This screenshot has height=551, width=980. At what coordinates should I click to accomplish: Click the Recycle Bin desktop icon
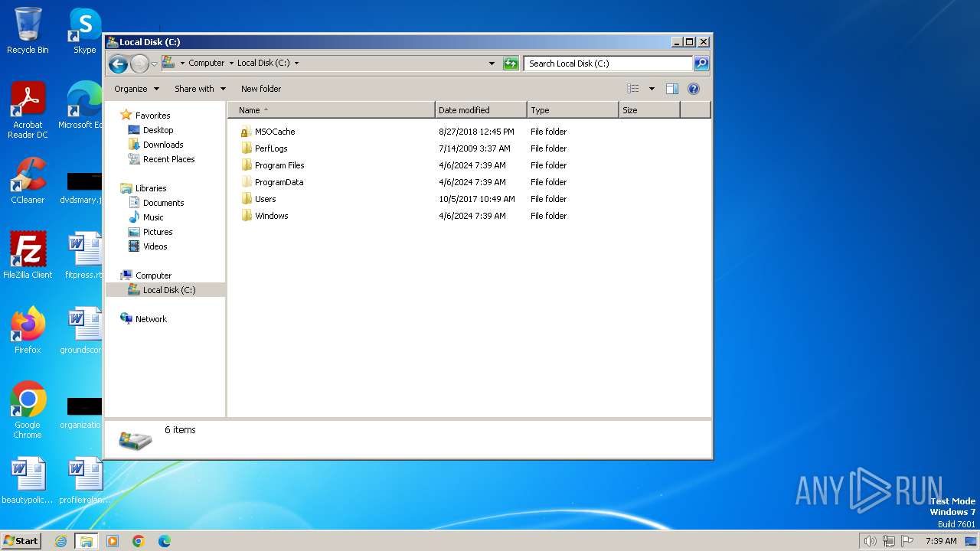click(x=28, y=31)
